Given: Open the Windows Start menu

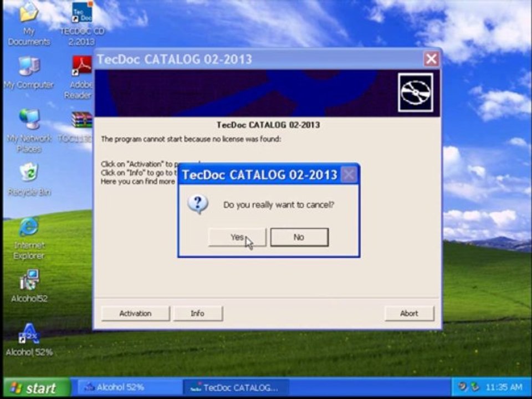Looking at the screenshot, I should 37,387.
